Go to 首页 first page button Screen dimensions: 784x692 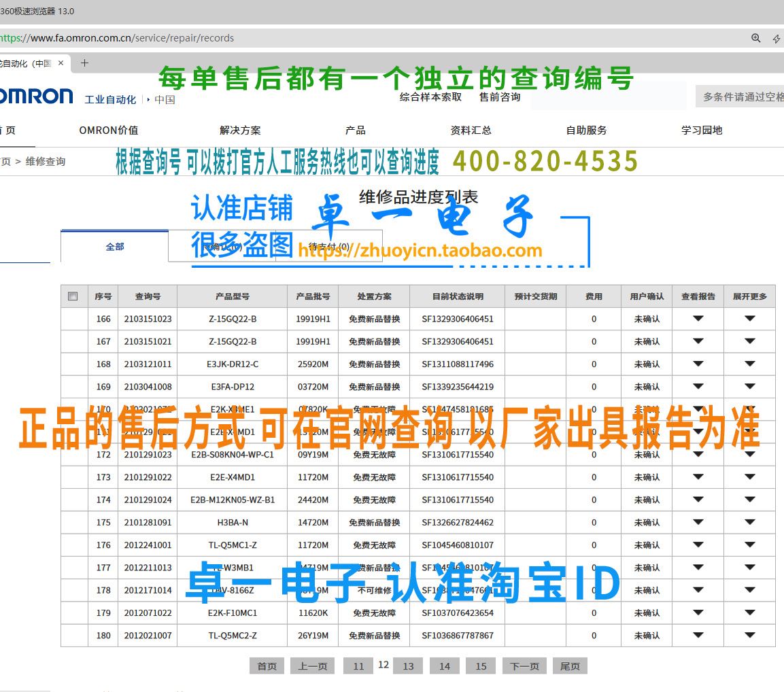click(267, 666)
